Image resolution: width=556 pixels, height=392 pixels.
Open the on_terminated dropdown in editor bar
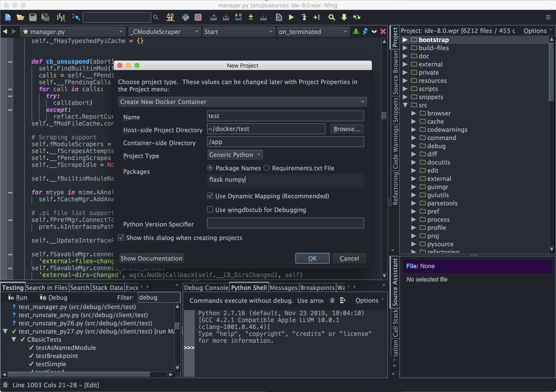313,32
